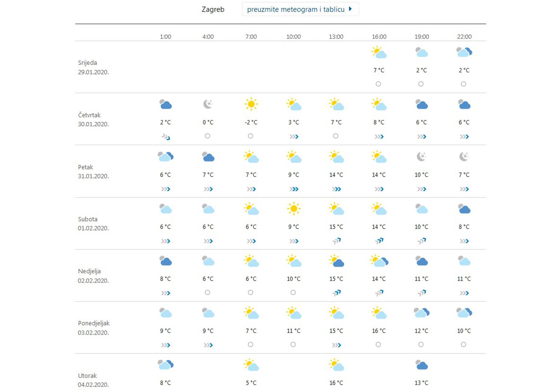Click the cloudy icon for Ponedjeljak at 22:00
Image resolution: width=558 pixels, height=392 pixels.
pos(464,313)
